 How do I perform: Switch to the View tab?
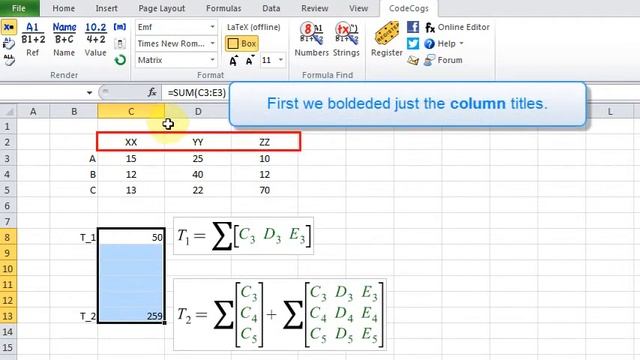tap(358, 8)
